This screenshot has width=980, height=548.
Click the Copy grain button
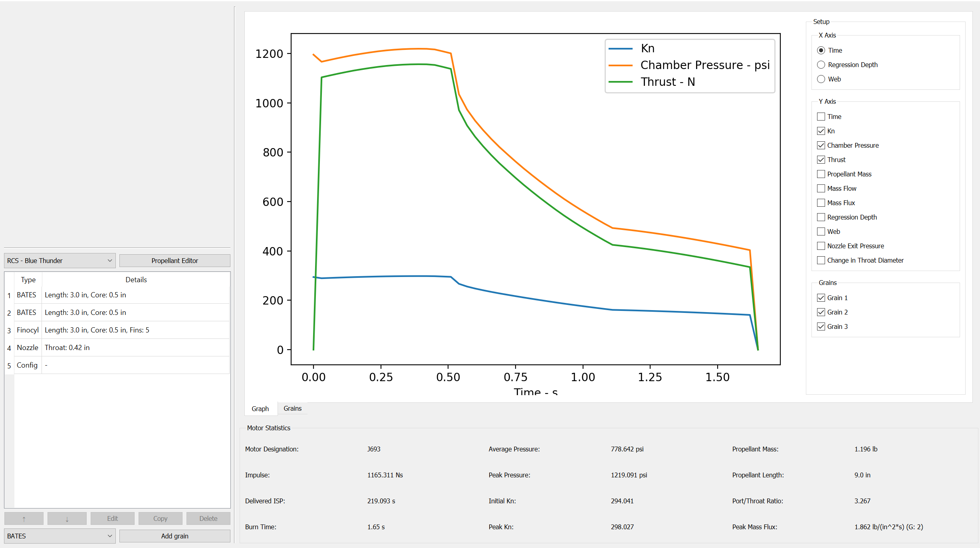pyautogui.click(x=160, y=518)
